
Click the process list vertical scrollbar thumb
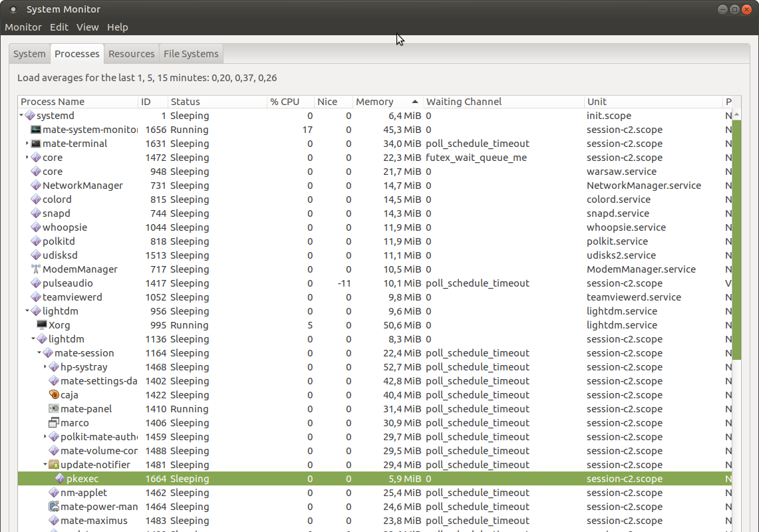[x=737, y=239]
